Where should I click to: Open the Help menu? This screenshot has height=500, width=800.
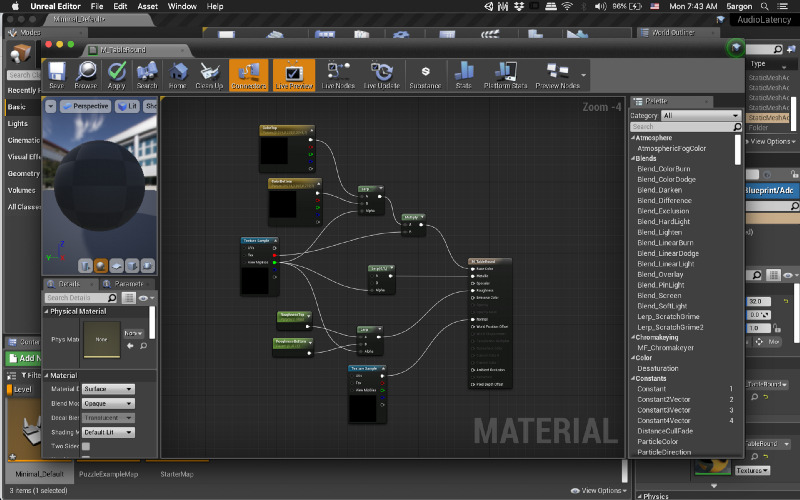point(215,6)
